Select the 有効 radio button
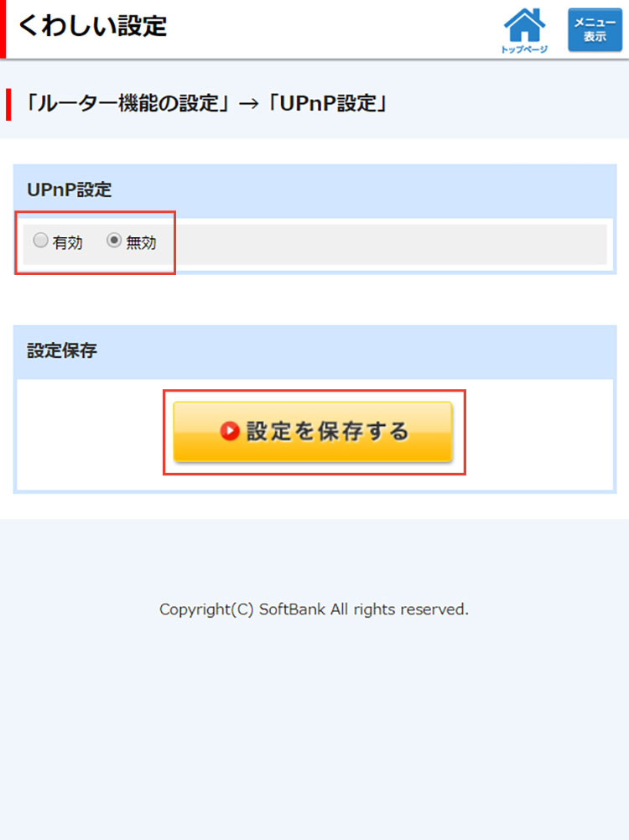Image resolution: width=629 pixels, height=840 pixels. [x=41, y=241]
